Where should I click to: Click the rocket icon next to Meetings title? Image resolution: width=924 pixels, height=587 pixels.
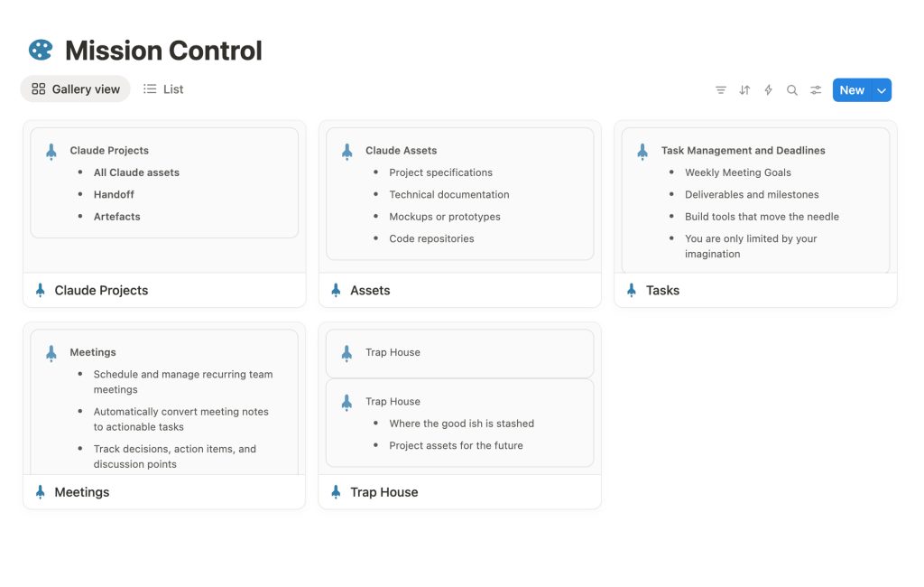(40, 492)
